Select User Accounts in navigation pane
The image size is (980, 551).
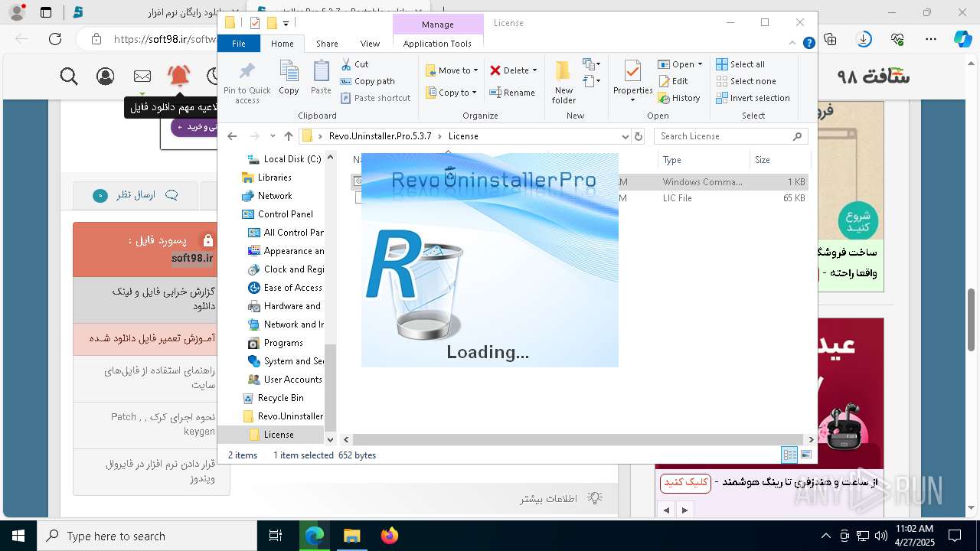click(292, 380)
